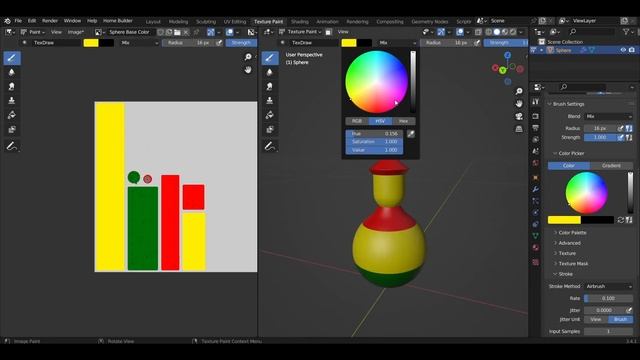Click the Hue slider in the color popup
The height and width of the screenshot is (360, 640).
pos(374,134)
